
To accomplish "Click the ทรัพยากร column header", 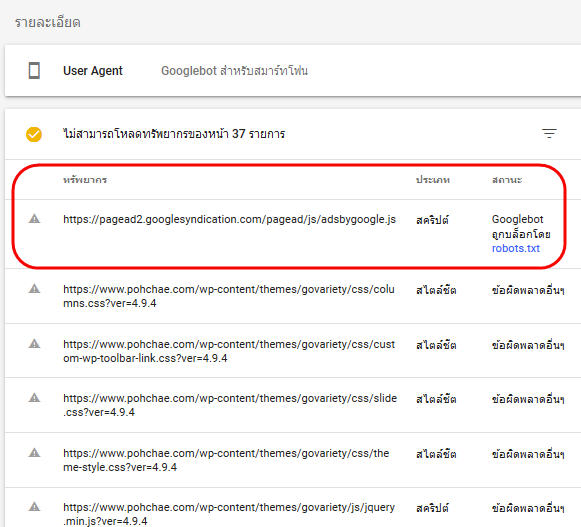I will pyautogui.click(x=85, y=180).
